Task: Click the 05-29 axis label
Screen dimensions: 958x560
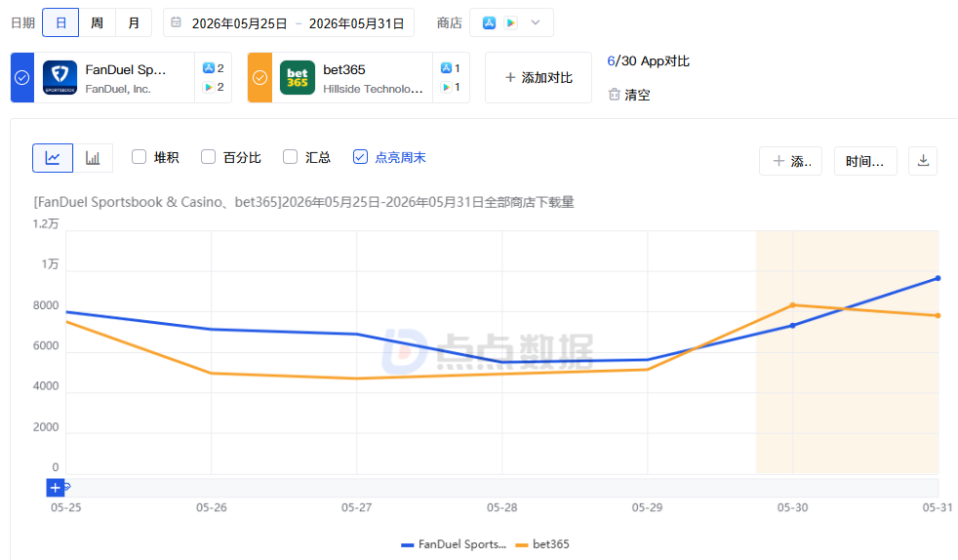Action: coord(647,507)
